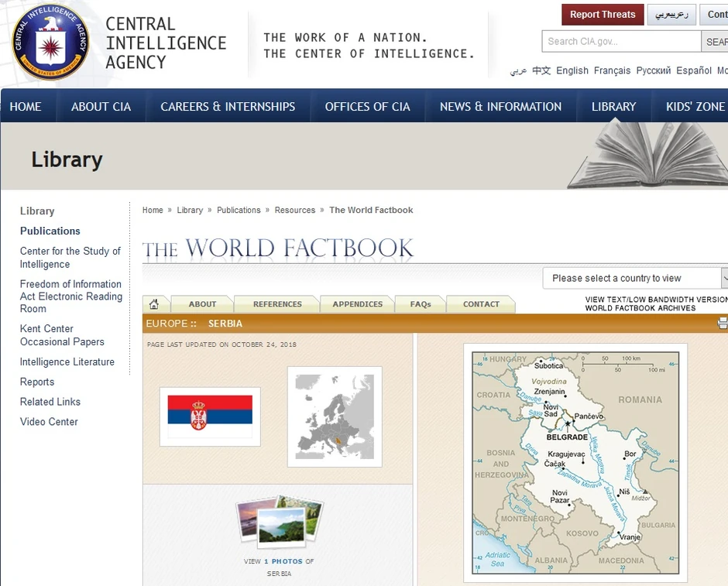Open Video Center in the sidebar
Screen dimensions: 728x586
[50, 422]
